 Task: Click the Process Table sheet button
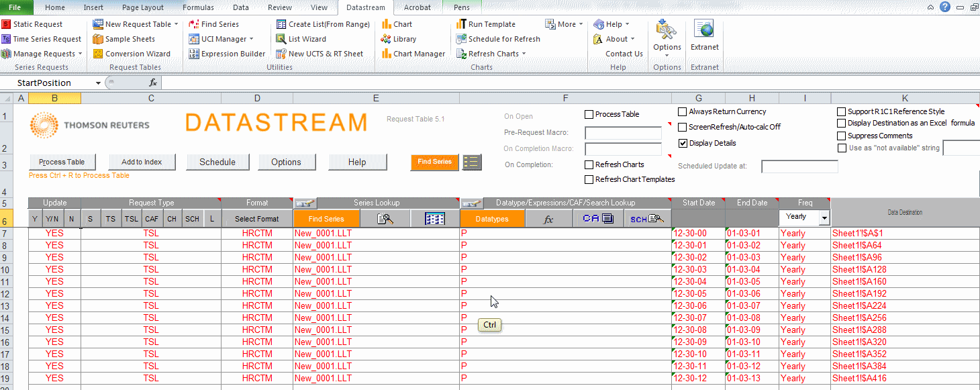pyautogui.click(x=62, y=162)
